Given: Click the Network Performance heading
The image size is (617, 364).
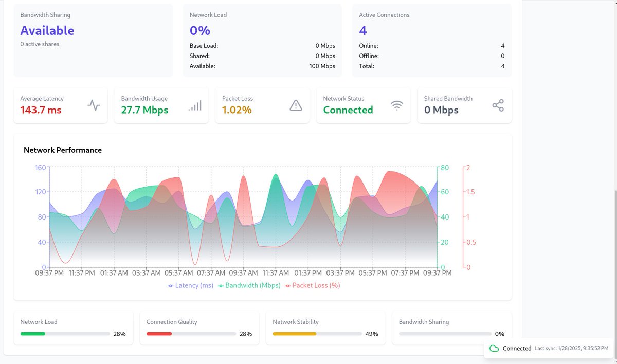Looking at the screenshot, I should point(63,150).
